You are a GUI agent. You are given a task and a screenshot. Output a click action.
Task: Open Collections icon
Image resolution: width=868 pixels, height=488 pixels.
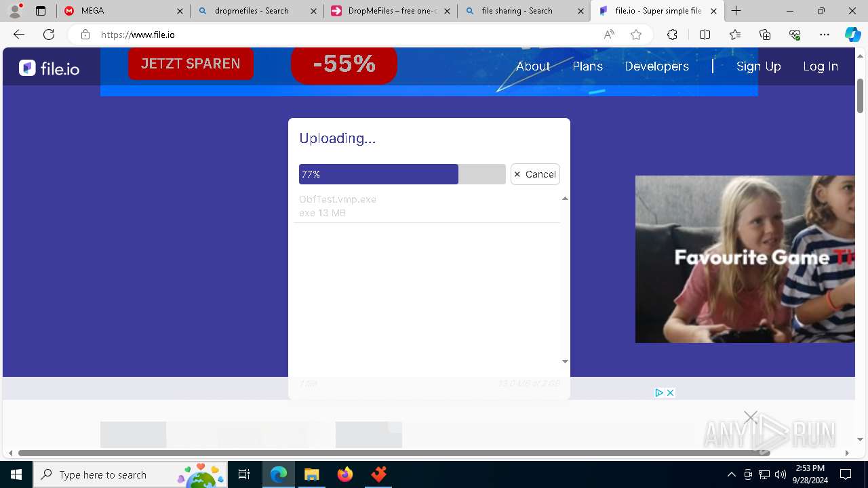765,35
